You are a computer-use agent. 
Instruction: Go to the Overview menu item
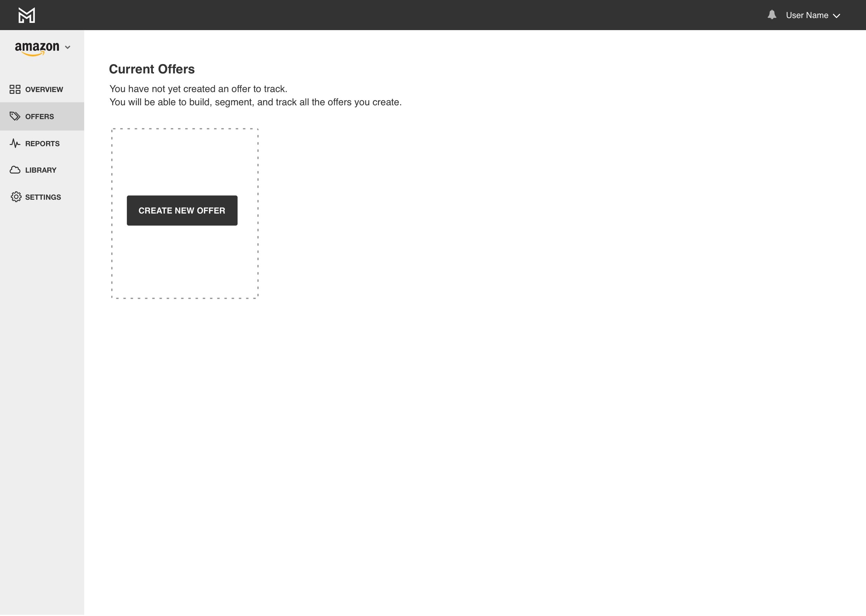tap(42, 89)
